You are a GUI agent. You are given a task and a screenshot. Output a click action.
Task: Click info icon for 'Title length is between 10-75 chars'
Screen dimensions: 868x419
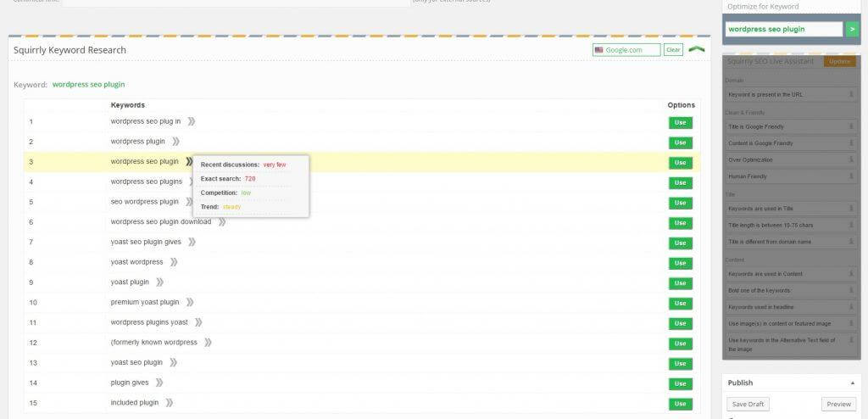point(851,225)
